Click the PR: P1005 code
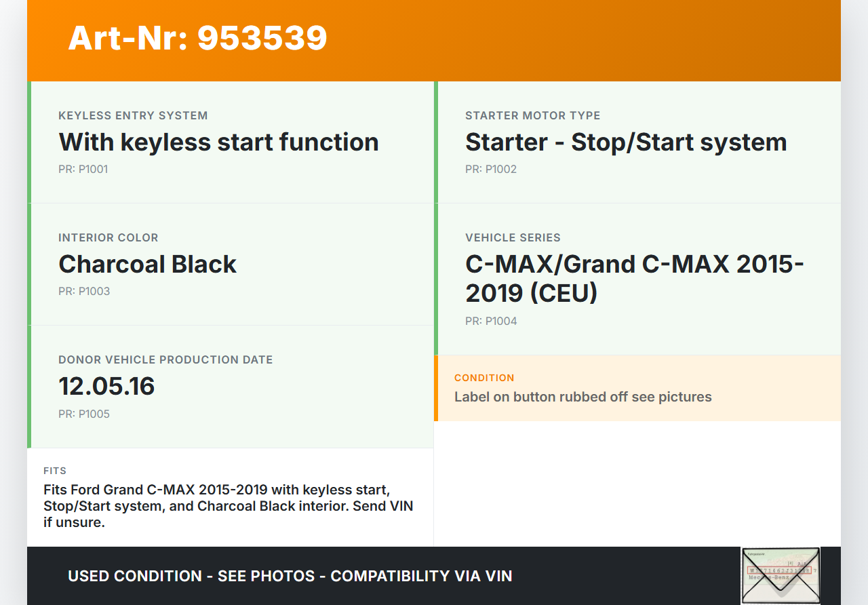The height and width of the screenshot is (605, 868). (83, 414)
